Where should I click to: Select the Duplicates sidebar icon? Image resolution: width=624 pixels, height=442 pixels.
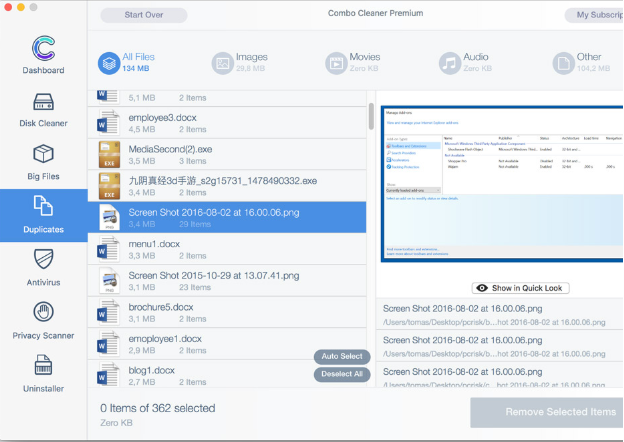(x=43, y=207)
